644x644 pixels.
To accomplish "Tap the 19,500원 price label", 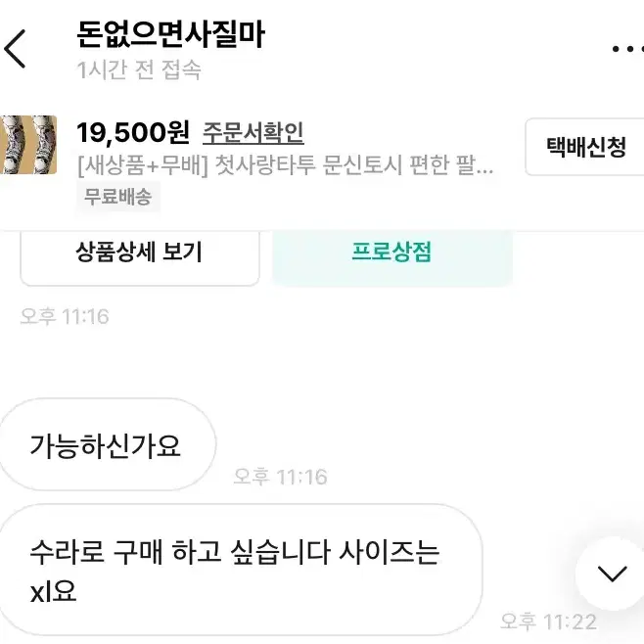I will point(133,133).
